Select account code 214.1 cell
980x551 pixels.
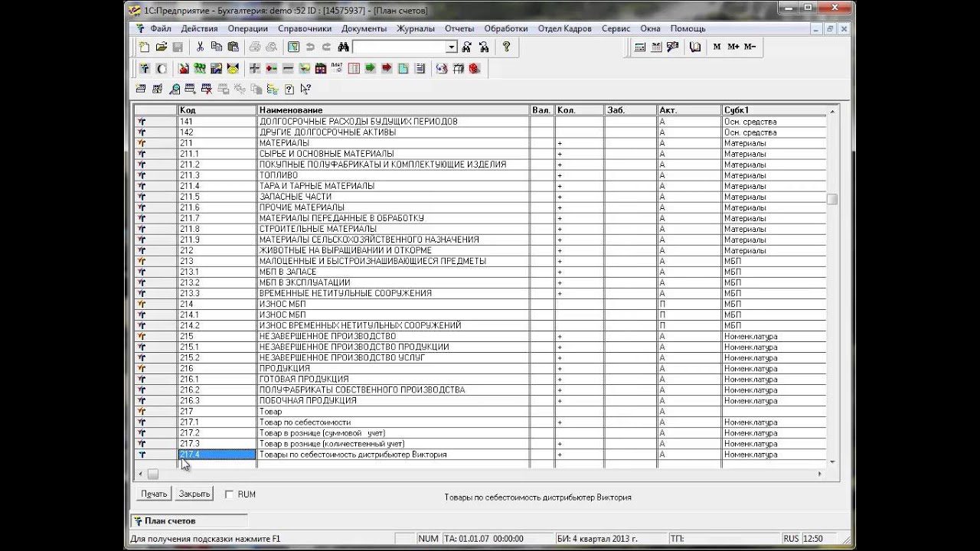[217, 315]
